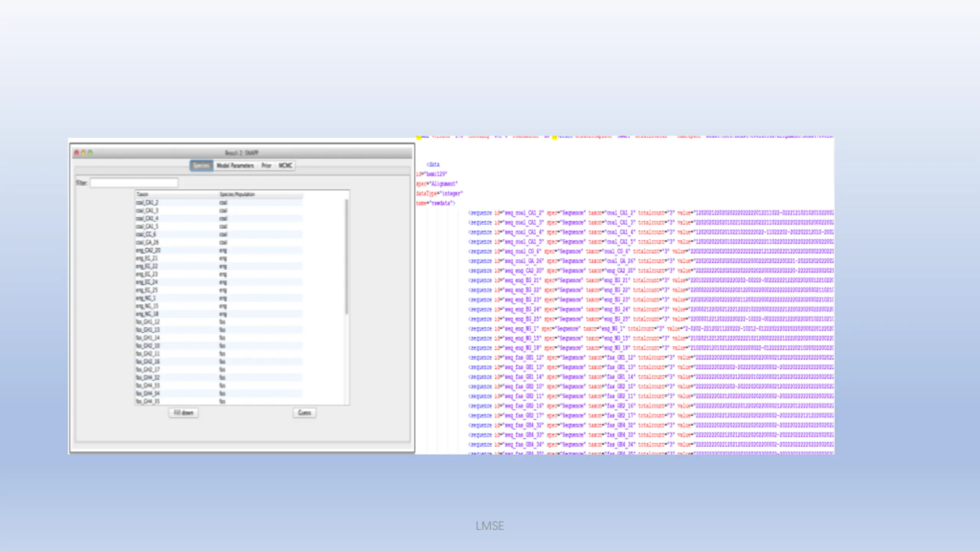Image resolution: width=980 pixels, height=551 pixels.
Task: Select the eng taxon row ending in 15
Action: [x=219, y=306]
